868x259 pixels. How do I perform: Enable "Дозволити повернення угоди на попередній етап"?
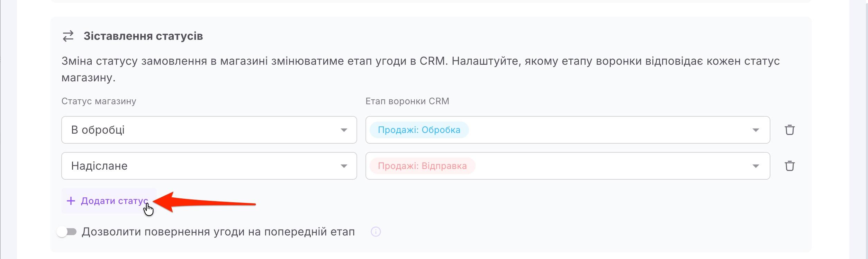tap(67, 232)
